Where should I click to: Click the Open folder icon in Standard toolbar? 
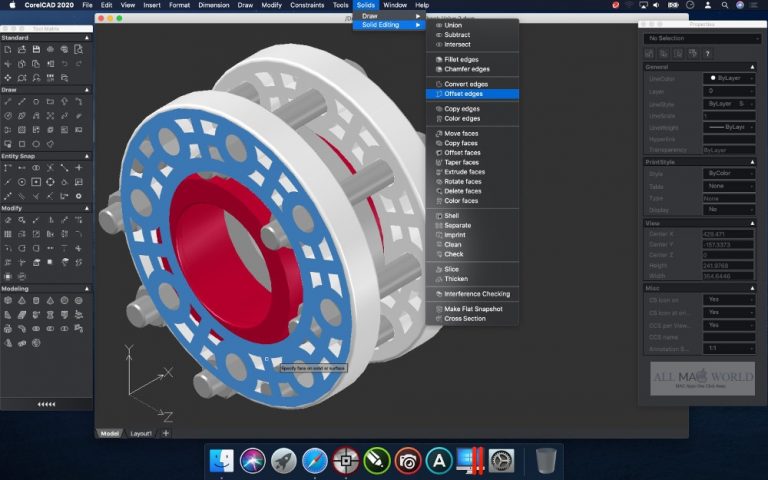(x=22, y=49)
